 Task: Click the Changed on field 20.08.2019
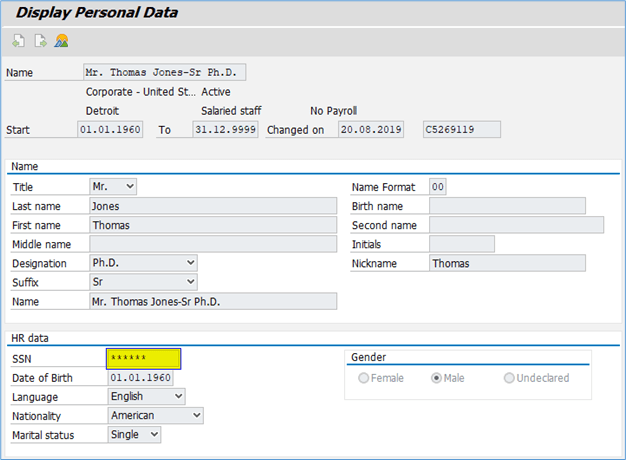pyautogui.click(x=371, y=129)
